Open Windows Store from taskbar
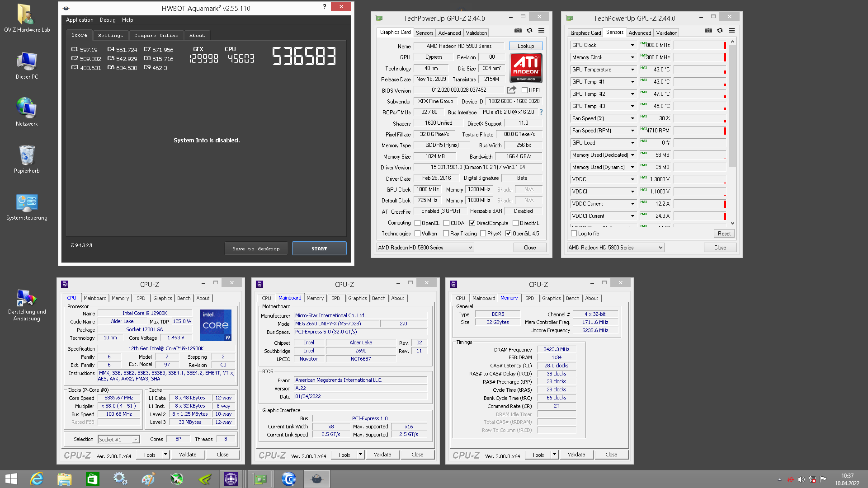The width and height of the screenshot is (868, 488). coord(92,479)
